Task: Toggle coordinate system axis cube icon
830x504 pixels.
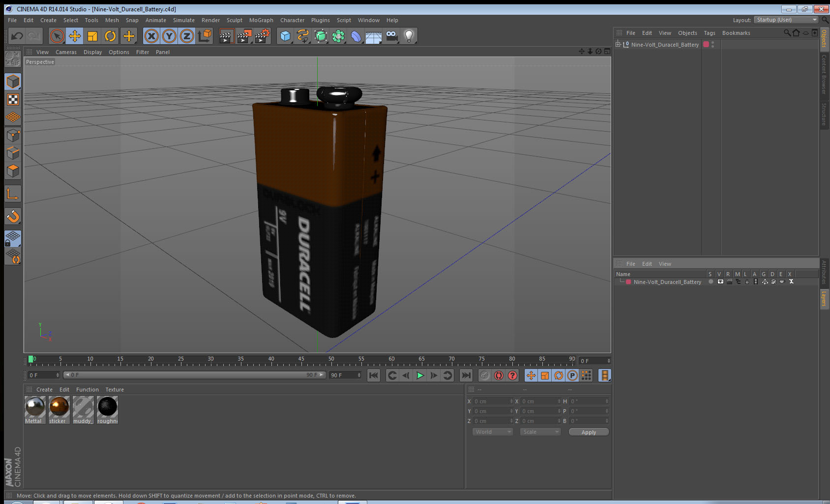Action: point(205,36)
